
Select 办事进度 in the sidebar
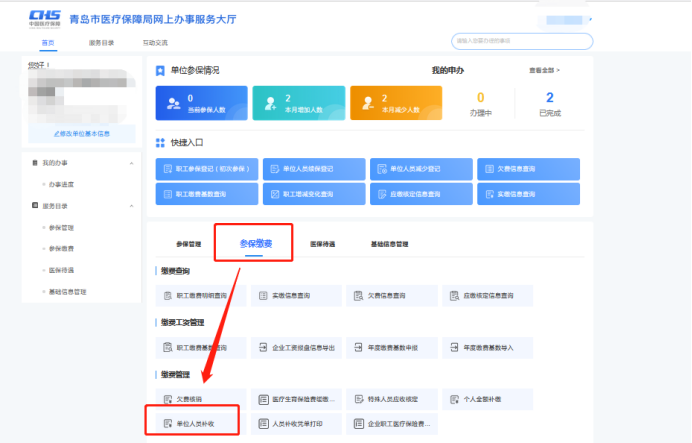(x=62, y=184)
